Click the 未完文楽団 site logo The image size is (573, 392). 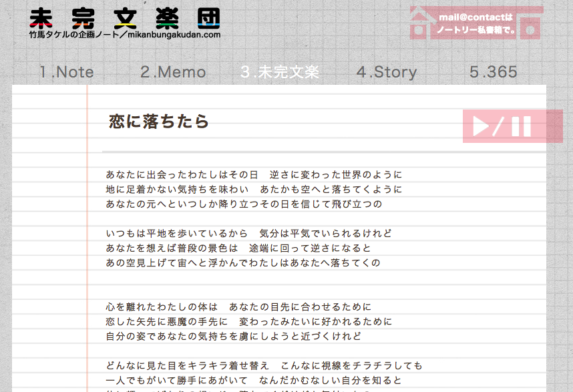tap(125, 19)
